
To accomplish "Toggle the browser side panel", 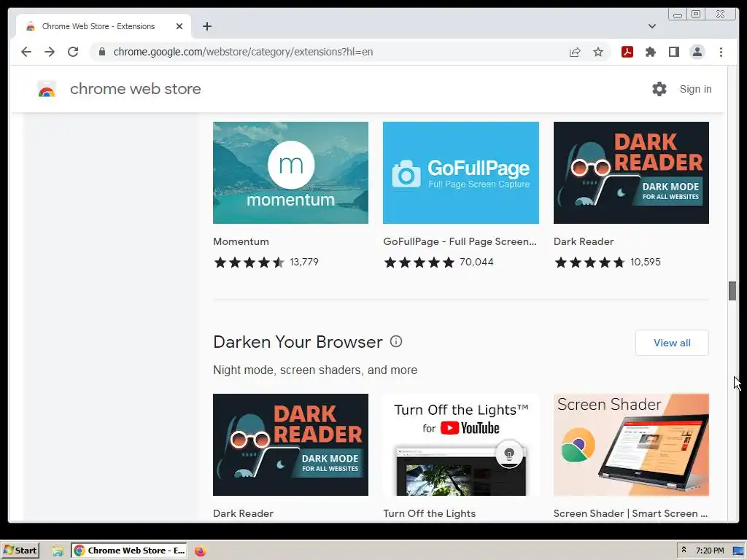I will pyautogui.click(x=673, y=52).
